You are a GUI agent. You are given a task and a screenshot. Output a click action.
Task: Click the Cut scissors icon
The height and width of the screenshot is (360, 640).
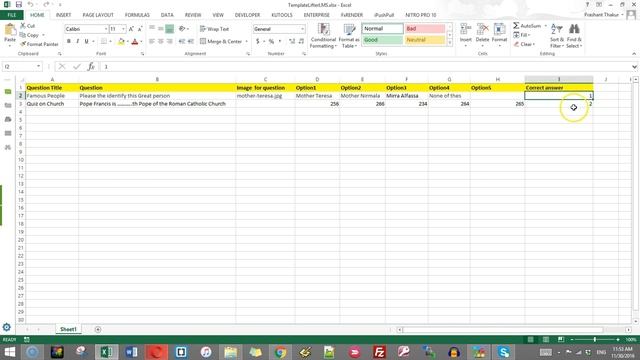(23, 26)
